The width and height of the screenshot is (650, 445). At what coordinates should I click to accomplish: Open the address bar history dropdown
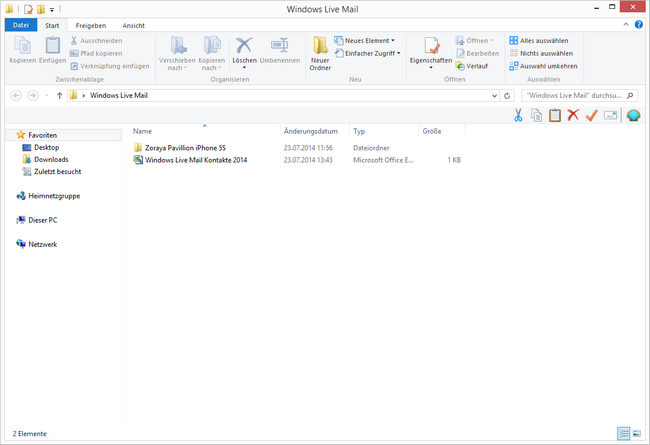coord(494,96)
